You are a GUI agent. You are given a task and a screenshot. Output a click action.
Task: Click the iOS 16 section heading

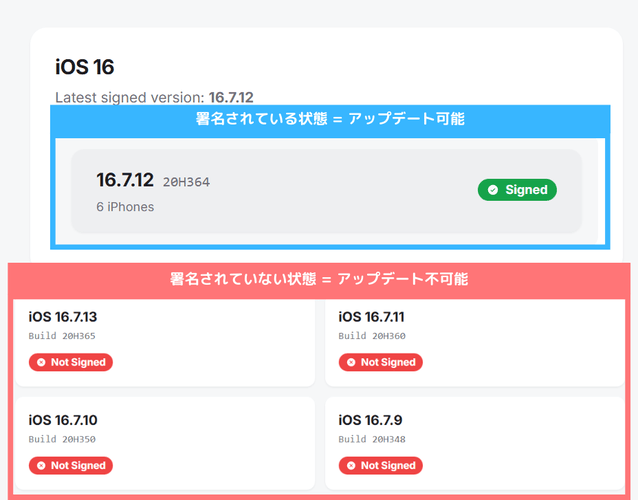pos(84,67)
